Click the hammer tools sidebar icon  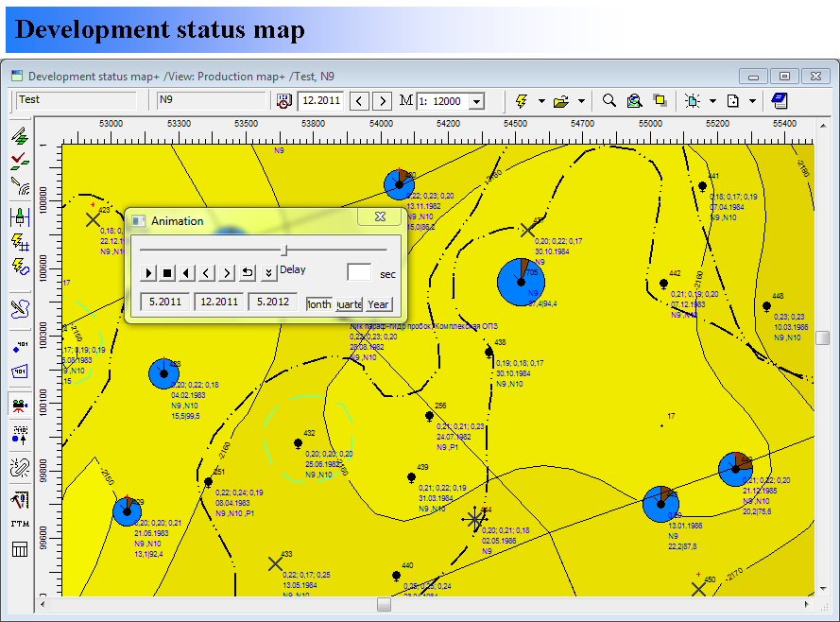20,500
